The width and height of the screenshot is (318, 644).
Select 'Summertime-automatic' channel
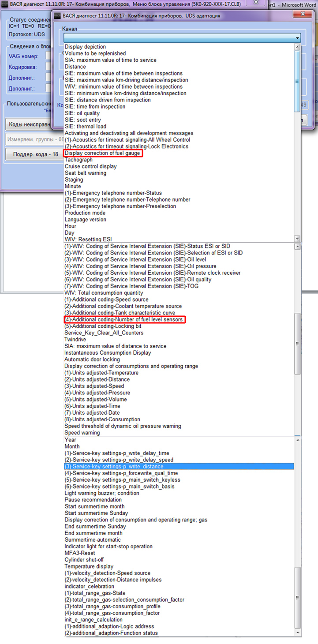click(x=92, y=539)
